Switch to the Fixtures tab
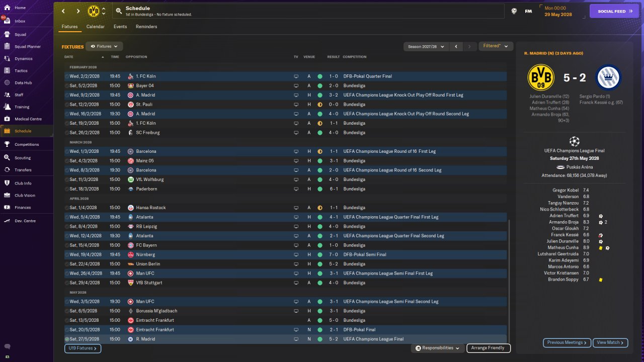Viewport: 644px width, 362px height. tap(69, 27)
